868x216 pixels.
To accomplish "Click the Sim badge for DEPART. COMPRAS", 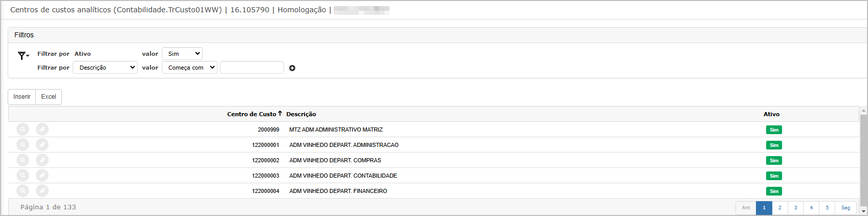I will tap(774, 161).
